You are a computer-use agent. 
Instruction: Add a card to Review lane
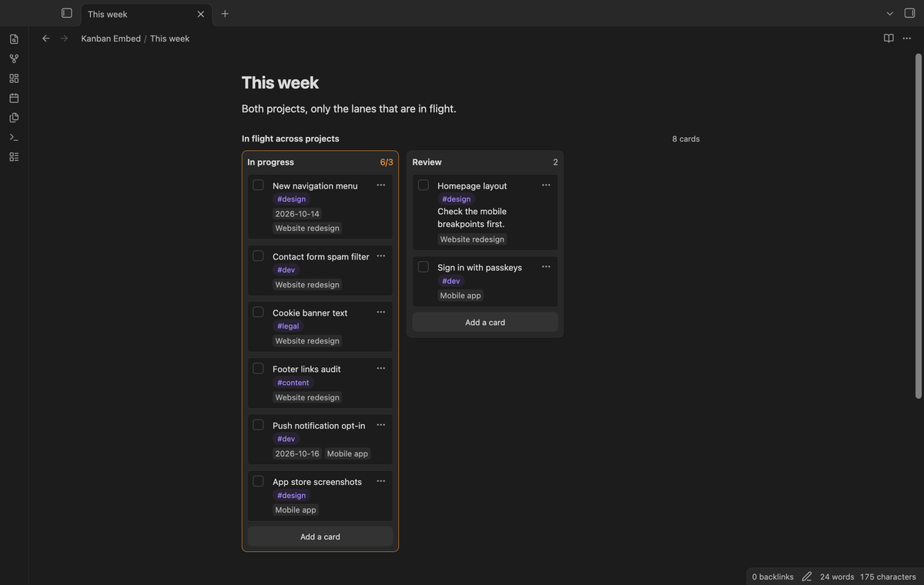(x=485, y=322)
